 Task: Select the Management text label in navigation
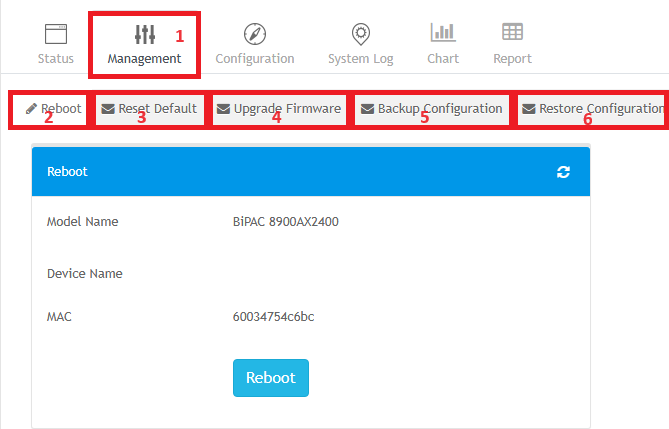coord(145,59)
